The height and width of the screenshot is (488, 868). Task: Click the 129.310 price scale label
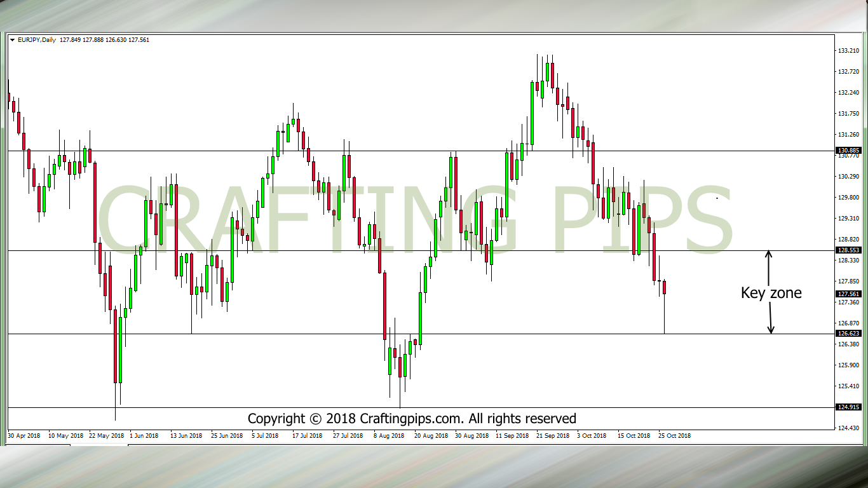pyautogui.click(x=849, y=218)
